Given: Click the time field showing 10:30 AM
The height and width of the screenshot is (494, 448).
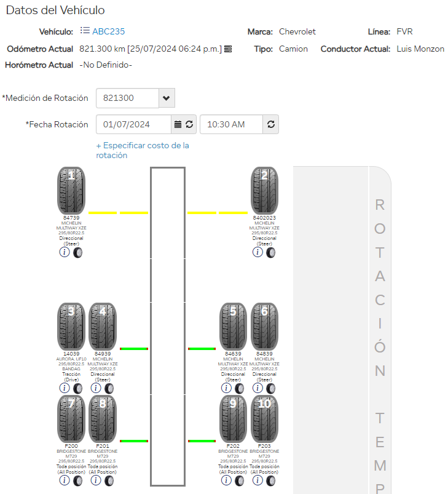Looking at the screenshot, I should 231,124.
